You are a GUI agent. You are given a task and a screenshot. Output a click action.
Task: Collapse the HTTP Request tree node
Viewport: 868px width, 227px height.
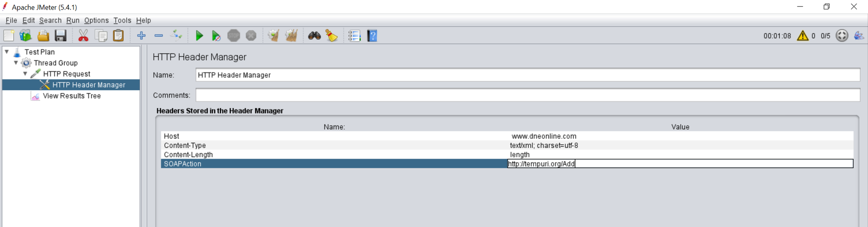pyautogui.click(x=25, y=74)
